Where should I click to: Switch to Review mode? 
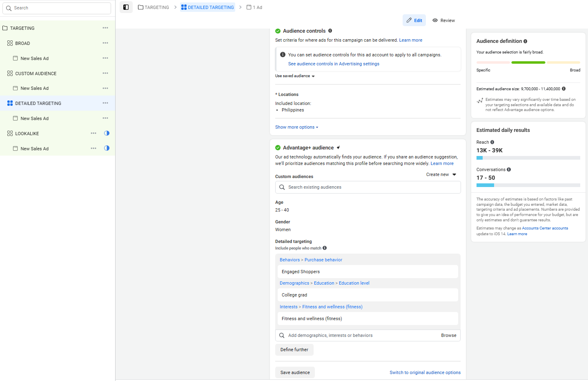[443, 20]
